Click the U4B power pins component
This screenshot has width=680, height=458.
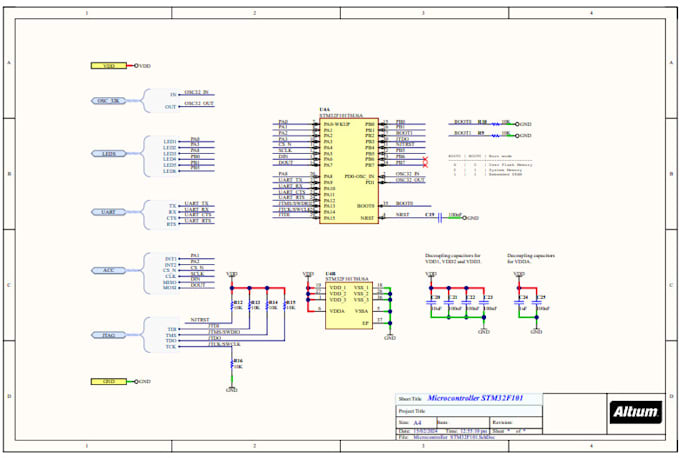[348, 304]
